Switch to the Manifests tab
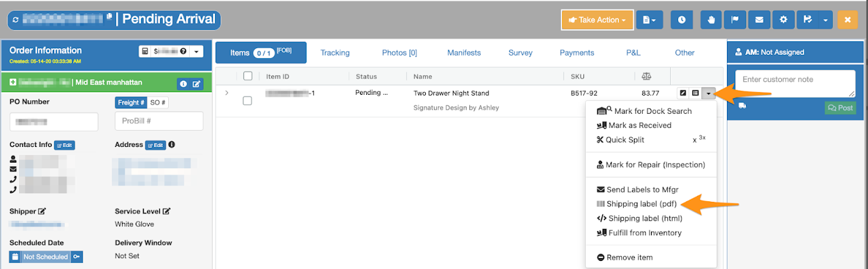 click(464, 52)
